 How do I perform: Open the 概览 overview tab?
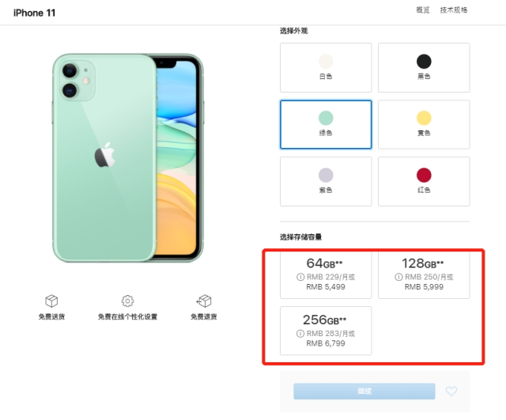click(x=423, y=10)
